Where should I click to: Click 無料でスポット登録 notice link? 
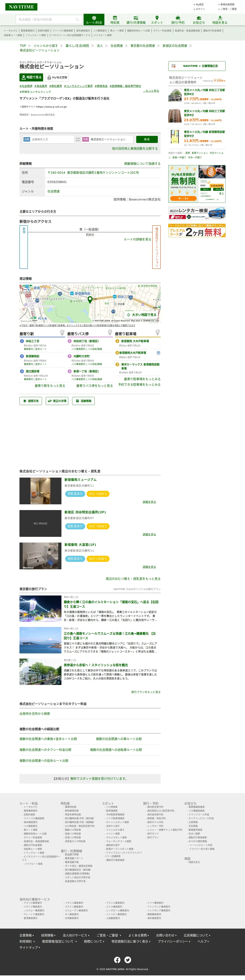98,779
